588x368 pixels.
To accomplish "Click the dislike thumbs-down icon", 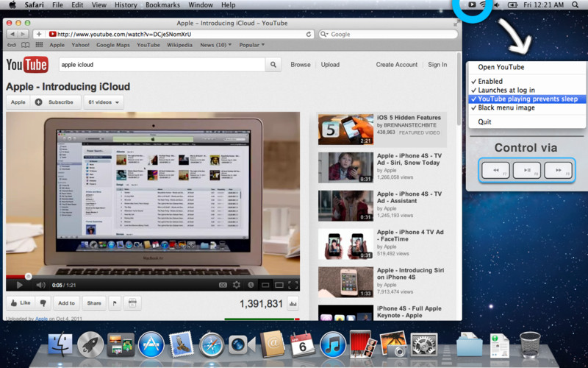I will click(43, 302).
